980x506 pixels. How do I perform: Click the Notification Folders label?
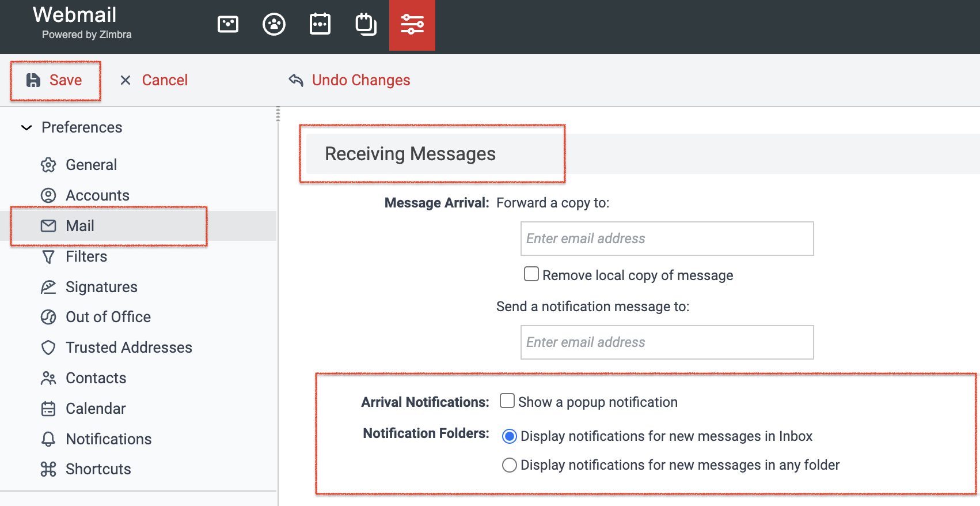[x=426, y=433]
